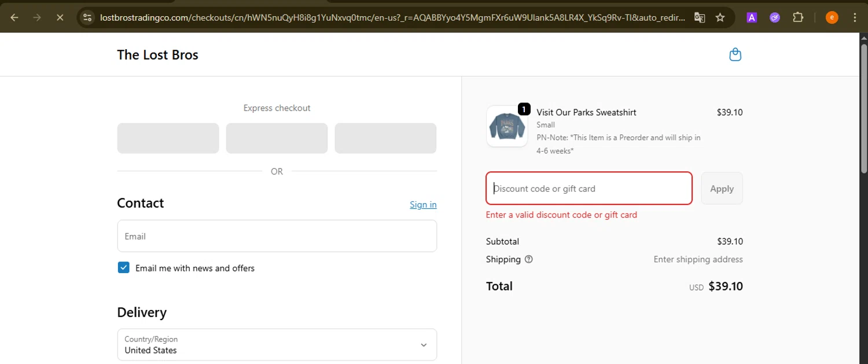Open the Extensions puzzle icon
This screenshot has height=364, width=868.
[798, 17]
